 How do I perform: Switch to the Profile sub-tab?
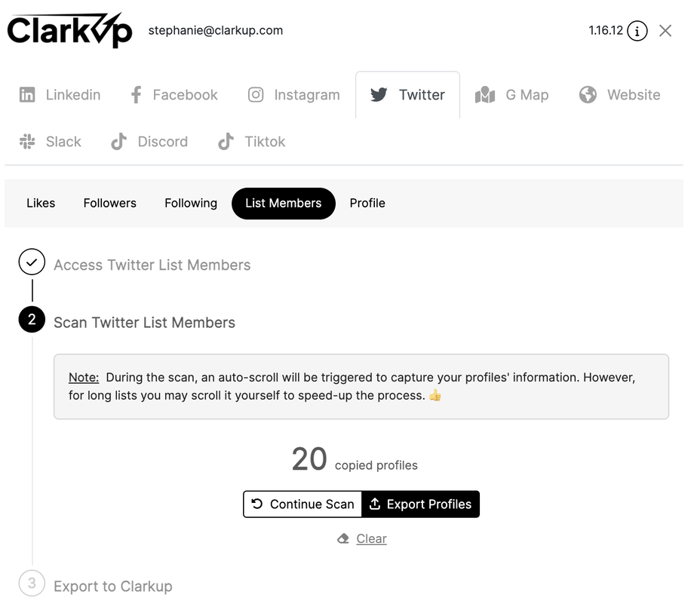(367, 204)
